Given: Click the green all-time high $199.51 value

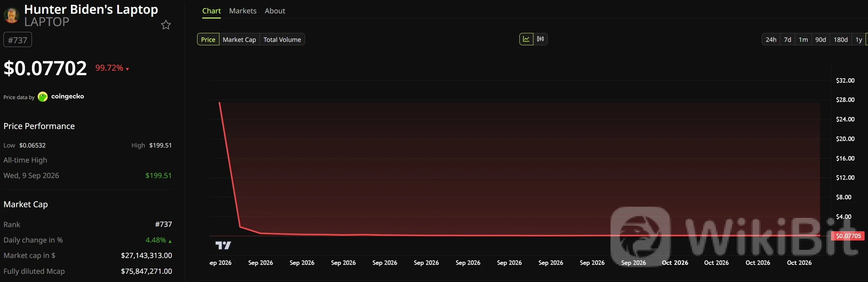Looking at the screenshot, I should pos(158,175).
